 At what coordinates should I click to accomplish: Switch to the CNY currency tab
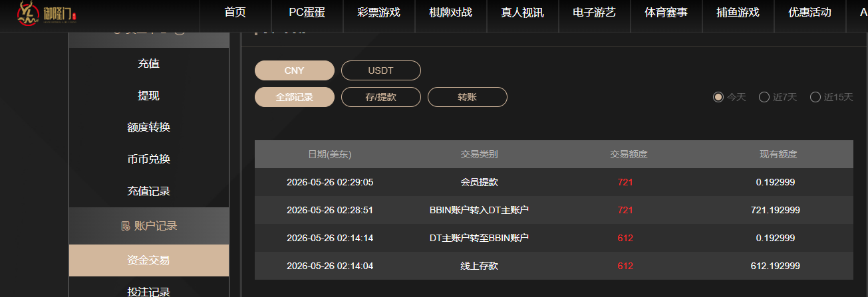294,70
